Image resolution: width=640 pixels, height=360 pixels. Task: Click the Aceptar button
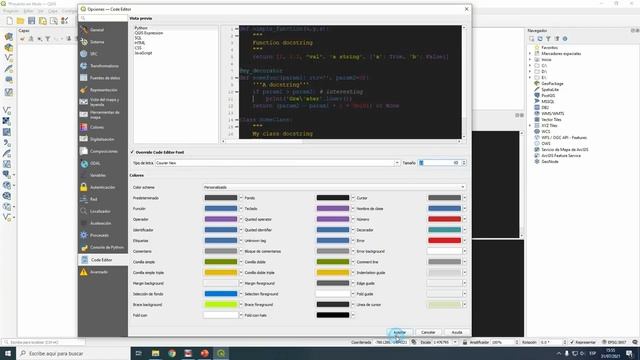399,332
